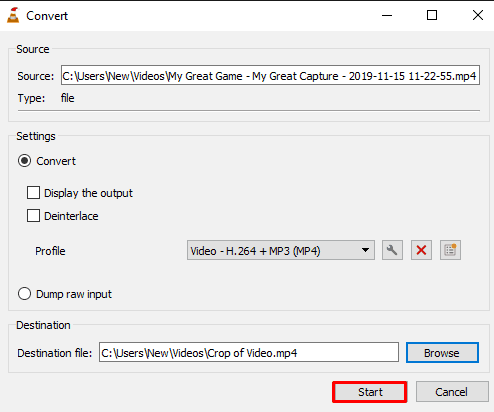
Task: Click into the Destination file field
Action: [249, 352]
